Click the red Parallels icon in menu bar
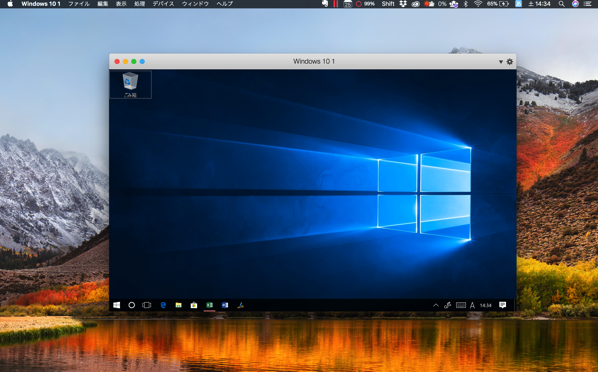This screenshot has height=372, width=598. 336,4
